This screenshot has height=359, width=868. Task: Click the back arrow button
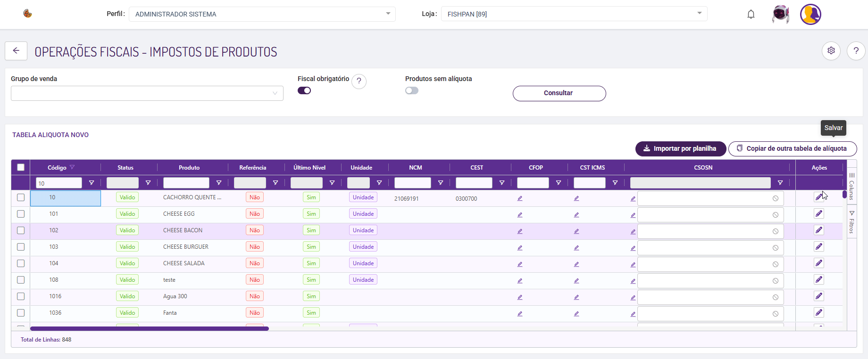coord(16,51)
